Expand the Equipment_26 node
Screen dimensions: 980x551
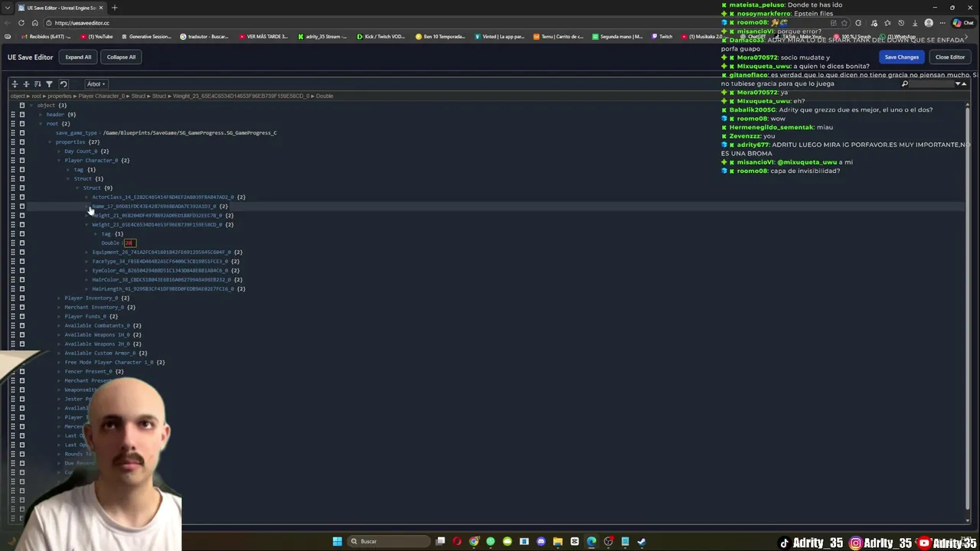pos(87,253)
